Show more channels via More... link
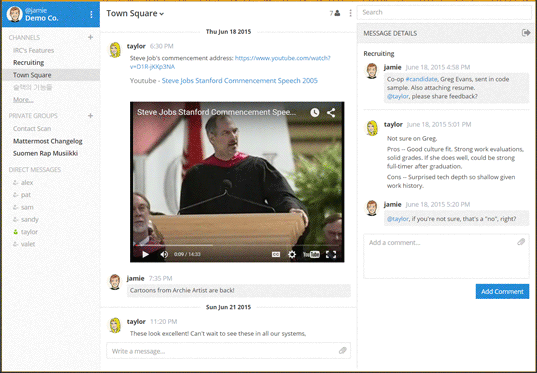Screen dimensions: 537x373 tap(23, 100)
